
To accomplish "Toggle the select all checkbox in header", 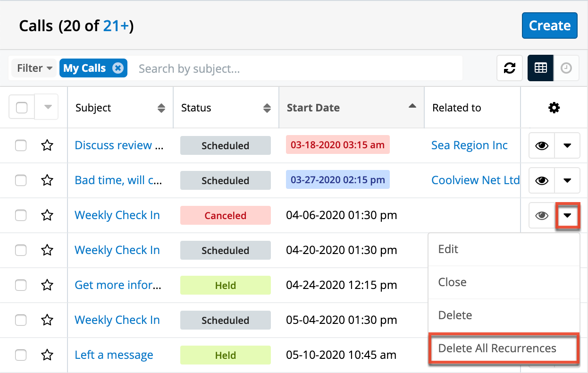I will tap(22, 108).
